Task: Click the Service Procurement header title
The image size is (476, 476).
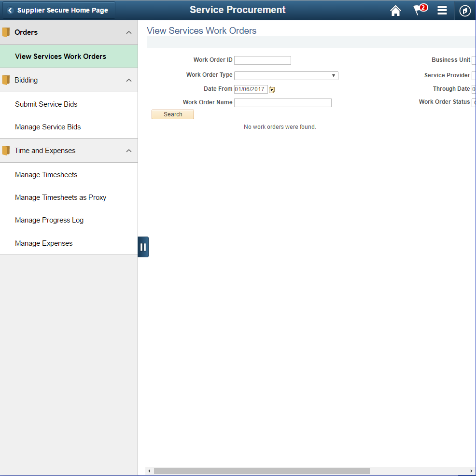Action: (238, 10)
